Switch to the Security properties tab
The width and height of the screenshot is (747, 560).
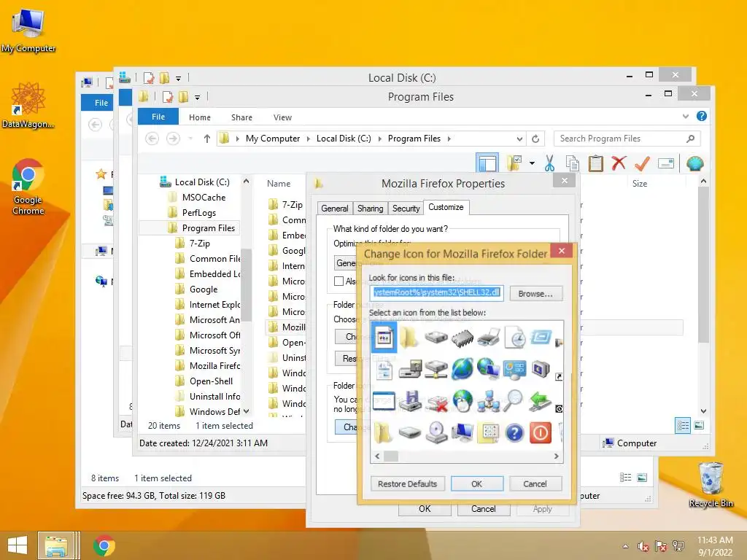coord(406,208)
